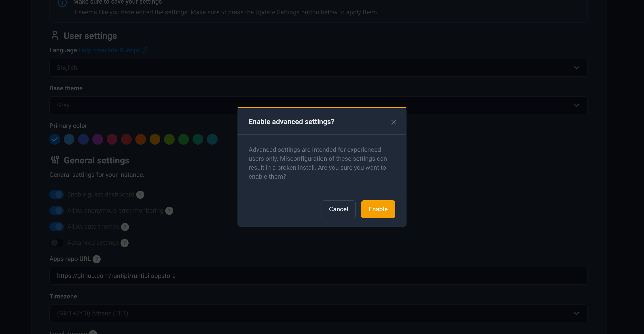Click the external link icon after Help translate Runtipi

(x=144, y=50)
